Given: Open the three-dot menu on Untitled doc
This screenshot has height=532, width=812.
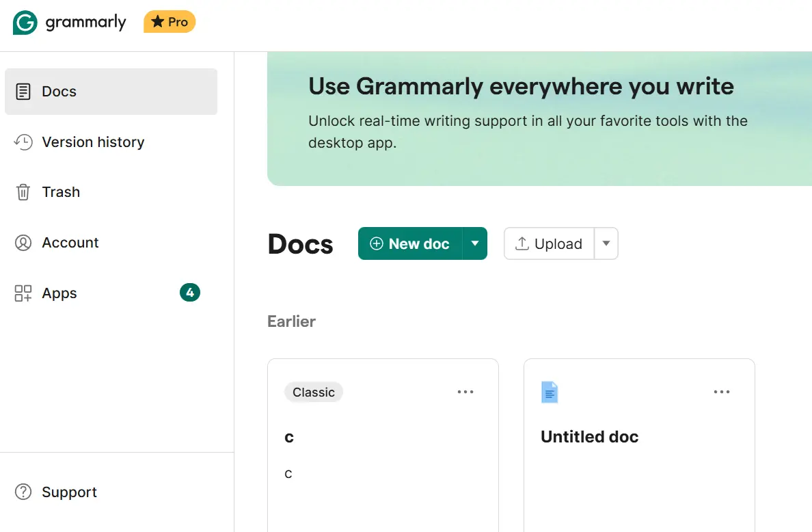Looking at the screenshot, I should click(722, 392).
